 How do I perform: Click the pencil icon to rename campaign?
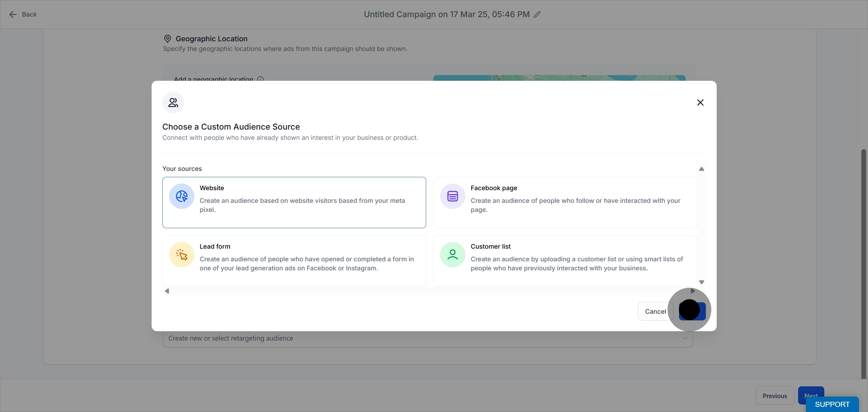coord(537,14)
